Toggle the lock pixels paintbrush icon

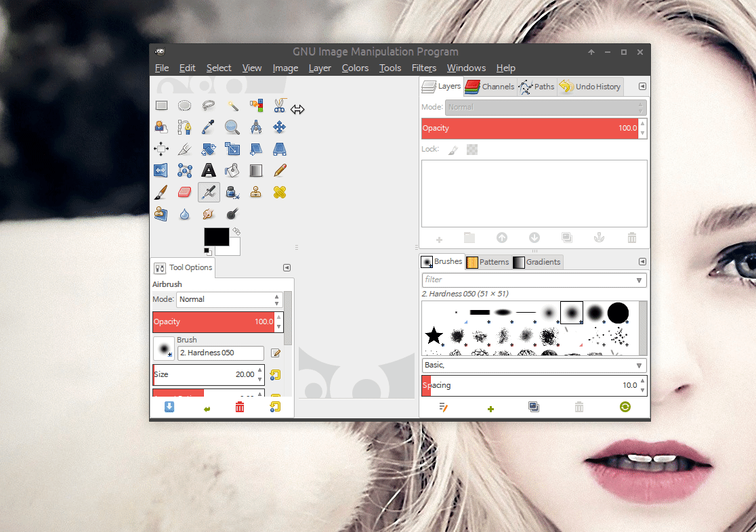click(453, 150)
